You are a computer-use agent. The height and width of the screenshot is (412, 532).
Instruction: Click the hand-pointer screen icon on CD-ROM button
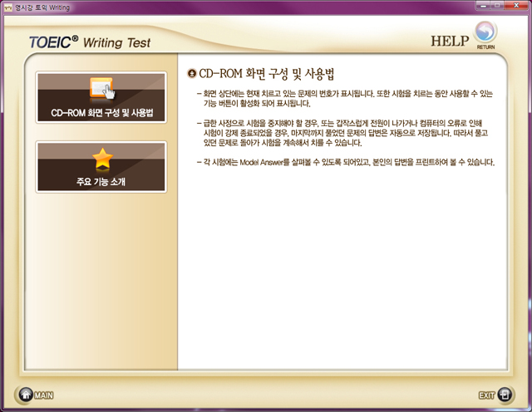101,88
